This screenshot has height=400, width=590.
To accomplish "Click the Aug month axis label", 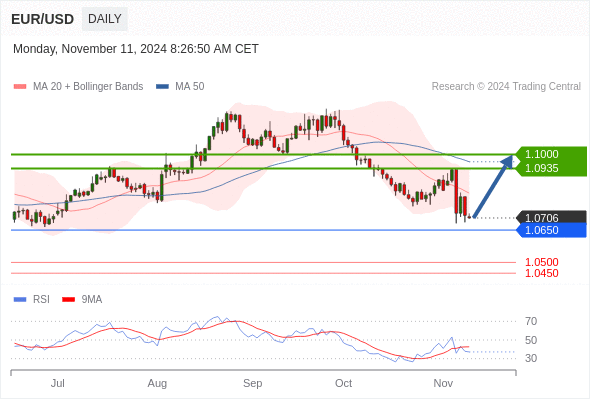I will pyautogui.click(x=157, y=383).
